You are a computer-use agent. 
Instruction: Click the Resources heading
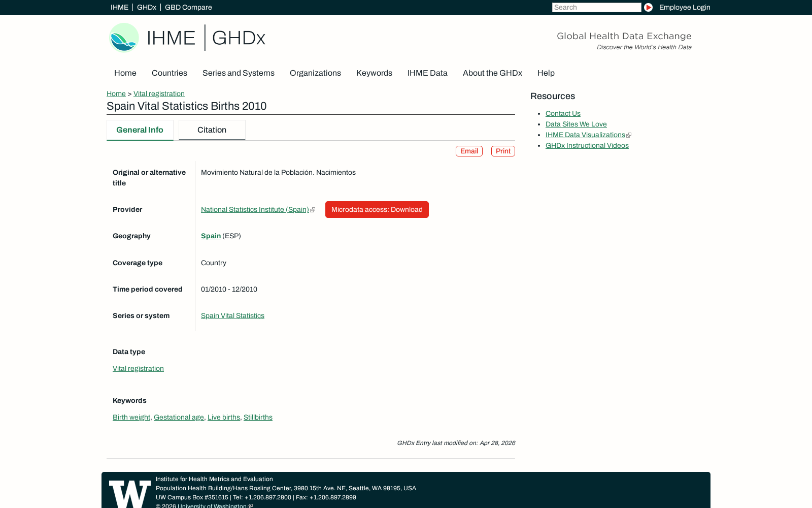coord(553,96)
